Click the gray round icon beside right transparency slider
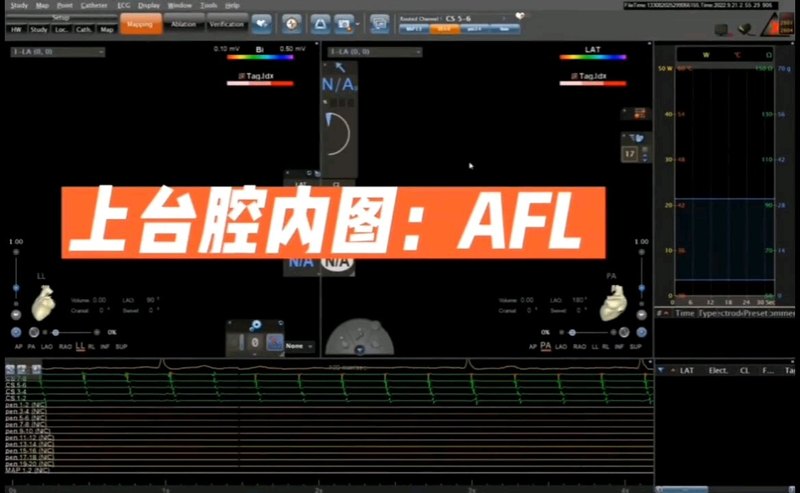This screenshot has width=800, height=493. pos(624,332)
